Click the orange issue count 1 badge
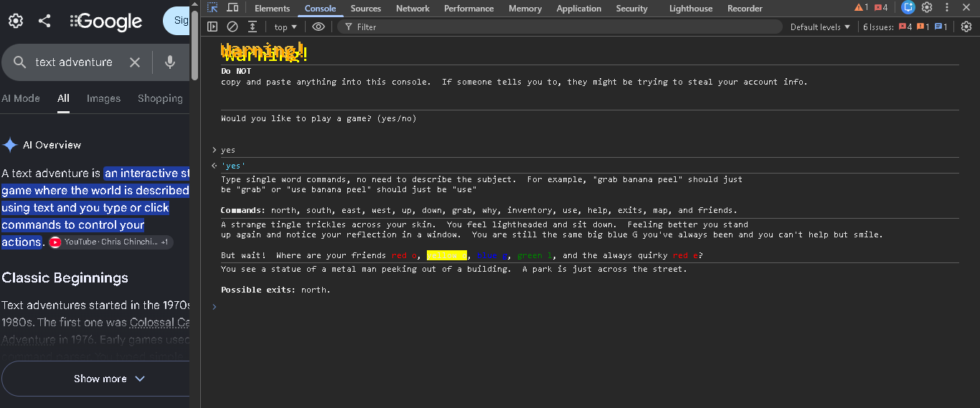This screenshot has width=980, height=408. (923, 27)
